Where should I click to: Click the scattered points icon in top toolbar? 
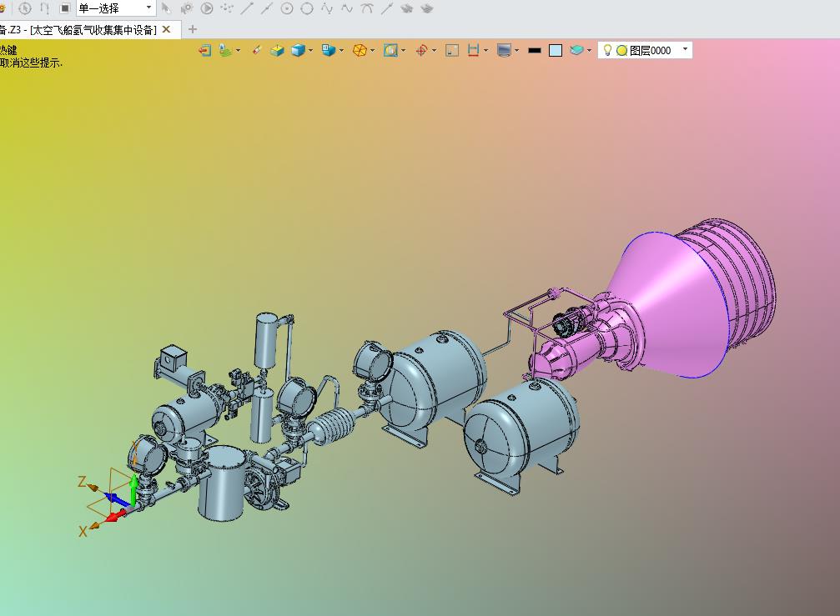tap(227, 8)
